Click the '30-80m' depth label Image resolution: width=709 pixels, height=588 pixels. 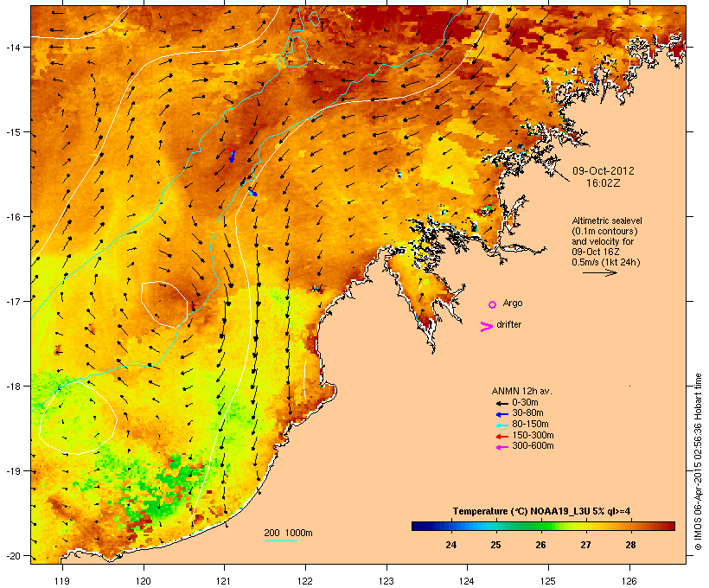tap(527, 413)
